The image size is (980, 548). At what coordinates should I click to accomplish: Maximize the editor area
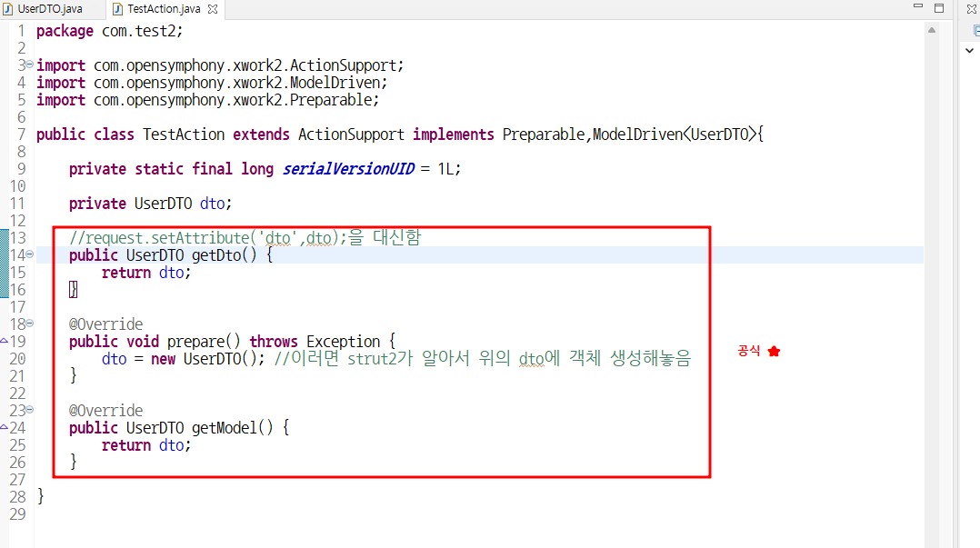[939, 8]
